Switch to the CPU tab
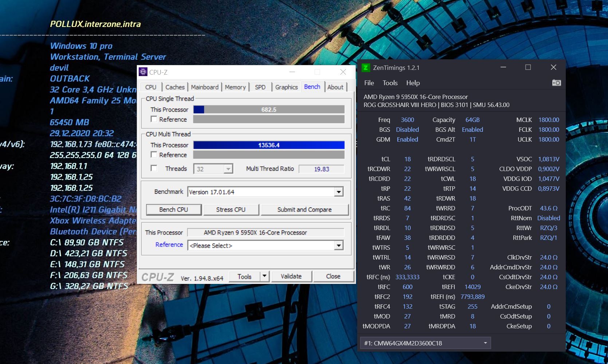608x364 pixels. [x=151, y=87]
